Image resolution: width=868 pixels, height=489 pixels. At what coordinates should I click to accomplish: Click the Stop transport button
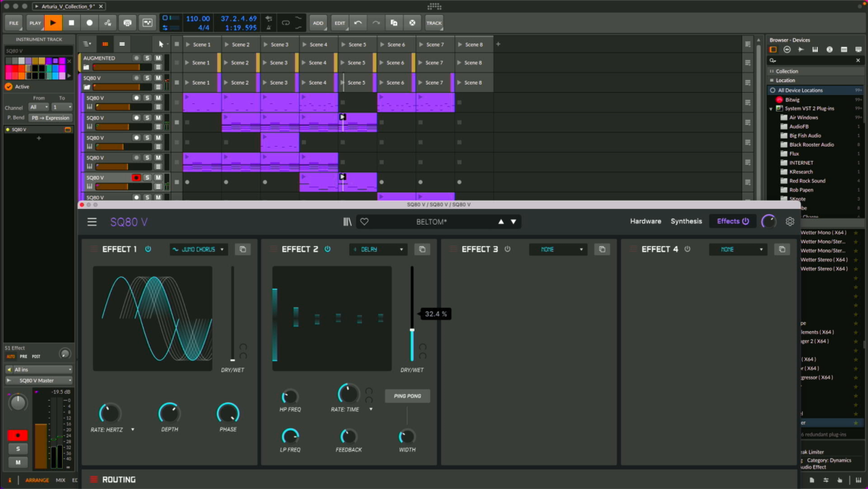coord(71,22)
